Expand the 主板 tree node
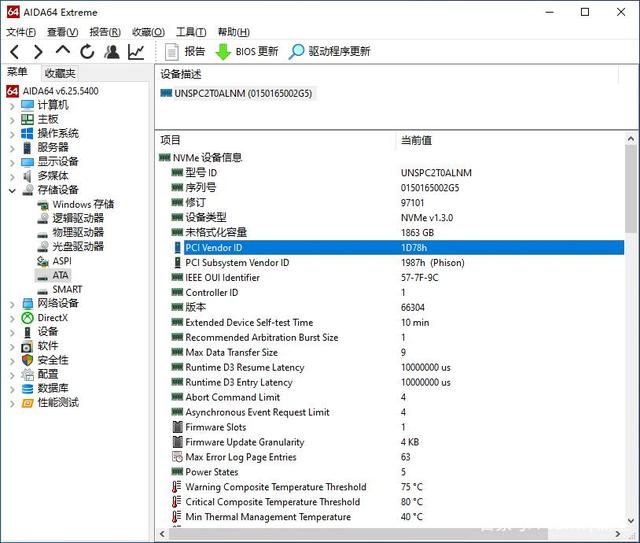The width and height of the screenshot is (640, 543). (x=12, y=120)
